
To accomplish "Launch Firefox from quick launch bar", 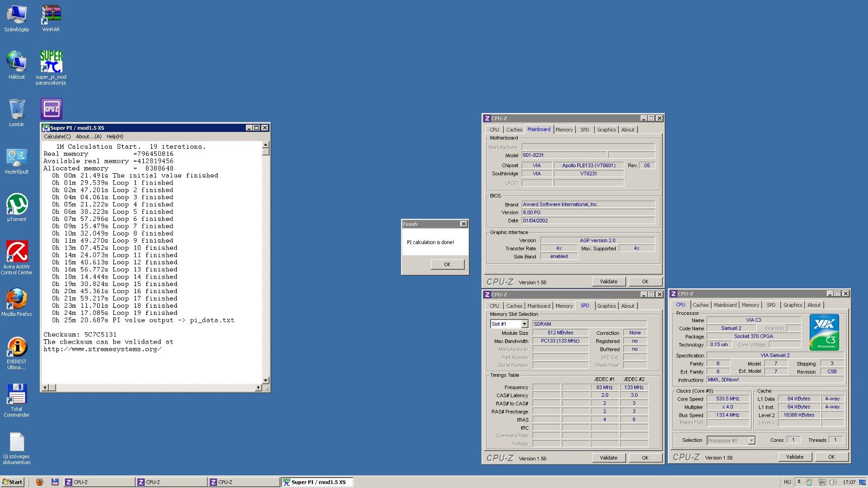I will (40, 482).
